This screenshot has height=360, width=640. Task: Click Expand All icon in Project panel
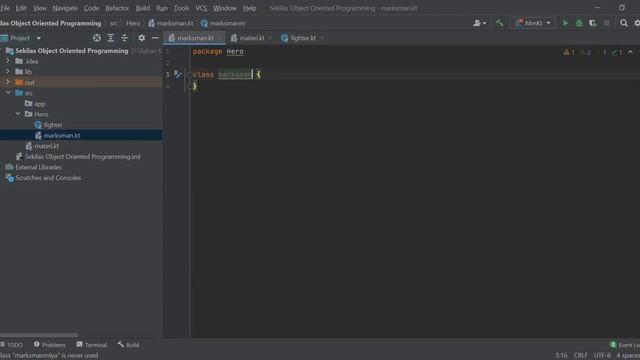coord(111,38)
